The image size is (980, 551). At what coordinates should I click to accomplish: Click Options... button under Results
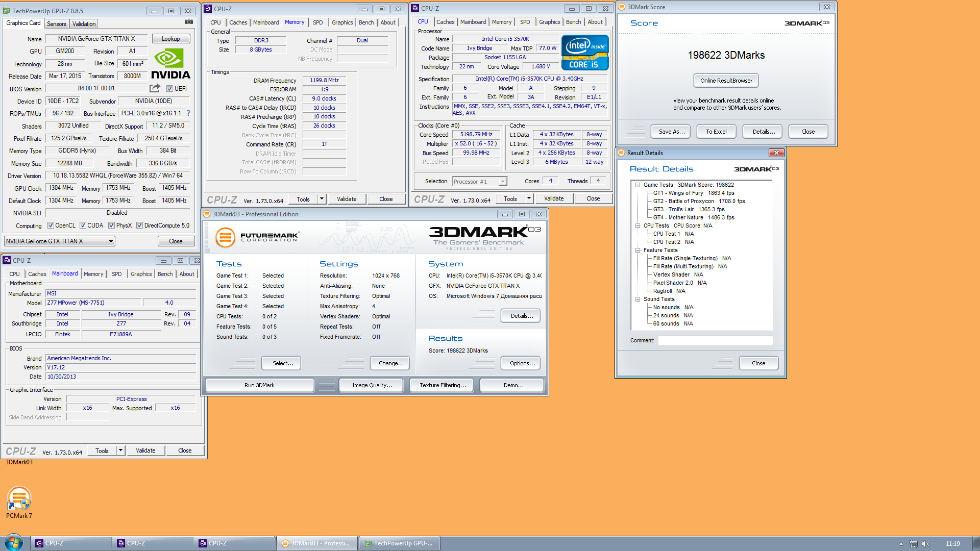pyautogui.click(x=521, y=363)
